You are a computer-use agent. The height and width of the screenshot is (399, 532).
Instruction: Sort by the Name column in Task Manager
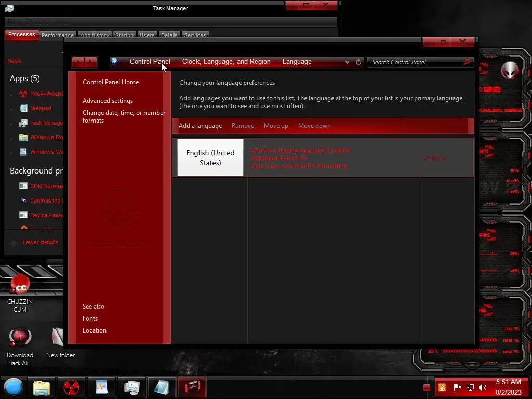pyautogui.click(x=14, y=61)
